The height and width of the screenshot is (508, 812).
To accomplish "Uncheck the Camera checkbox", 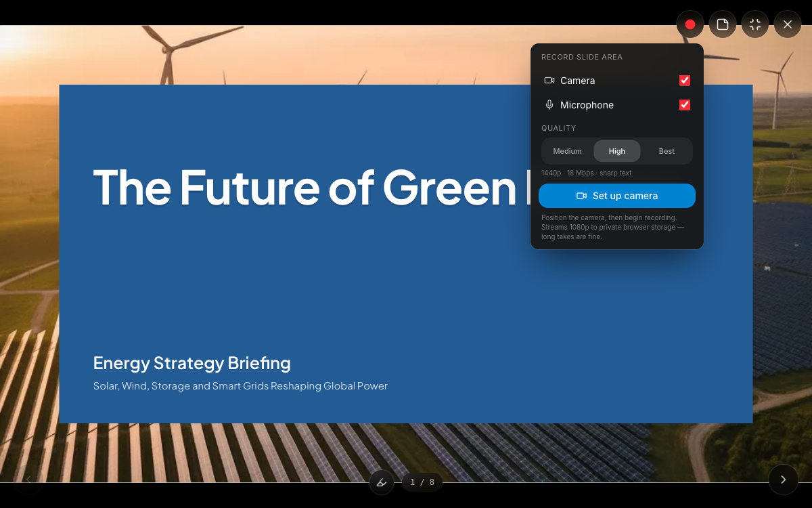I will point(685,81).
